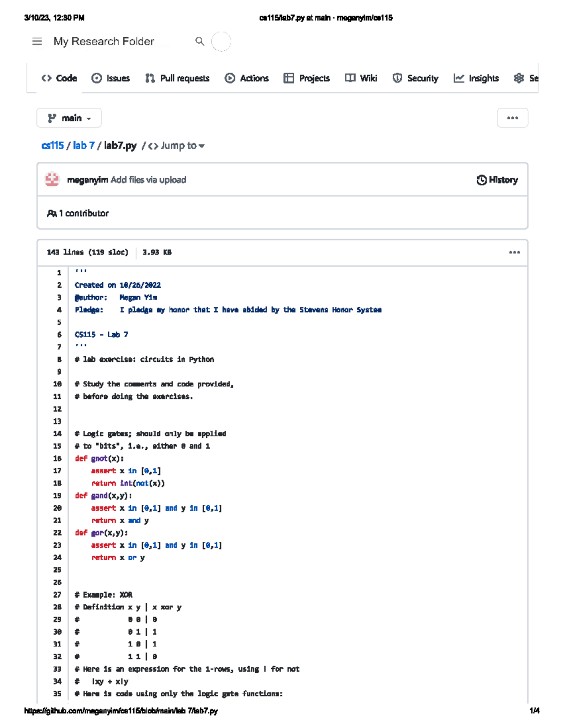
Task: Open the Issues tab
Action: 111,78
